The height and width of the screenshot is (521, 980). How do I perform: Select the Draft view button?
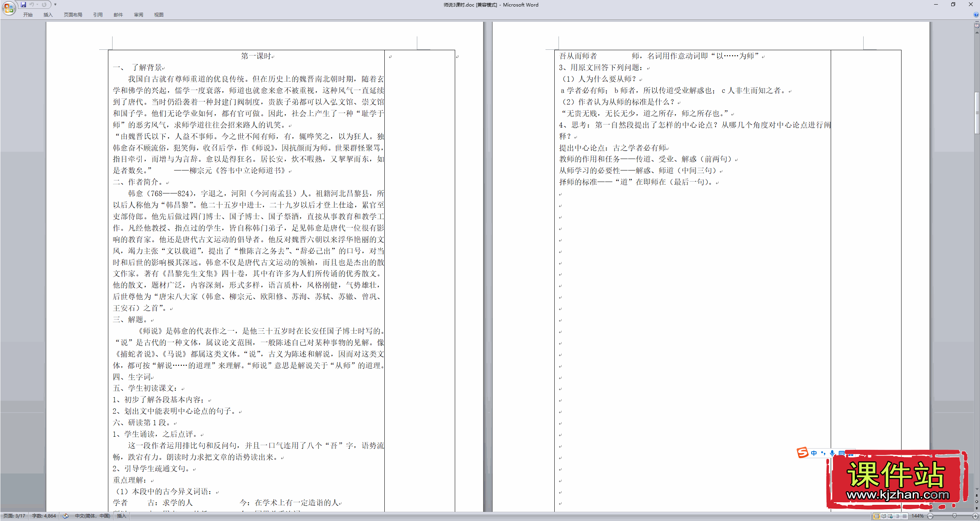[904, 516]
